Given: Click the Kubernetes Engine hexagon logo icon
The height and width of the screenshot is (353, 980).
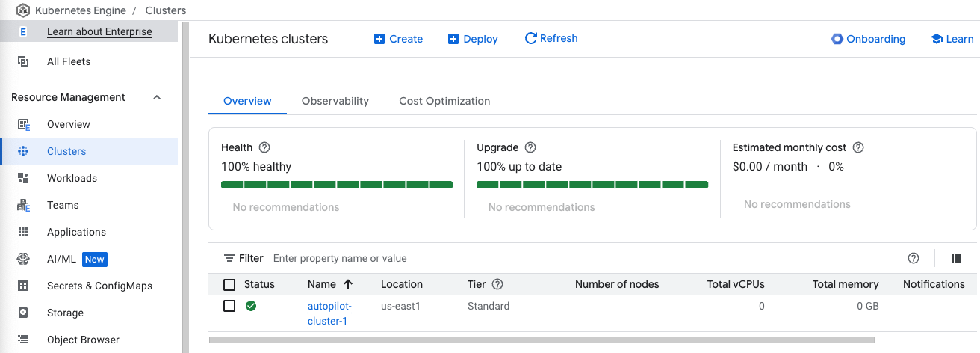Looking at the screenshot, I should (x=23, y=10).
